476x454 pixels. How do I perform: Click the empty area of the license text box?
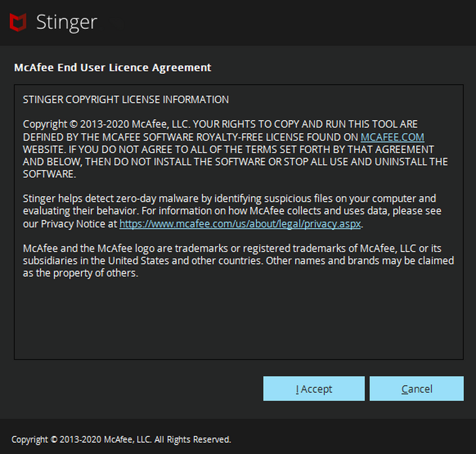click(238, 317)
